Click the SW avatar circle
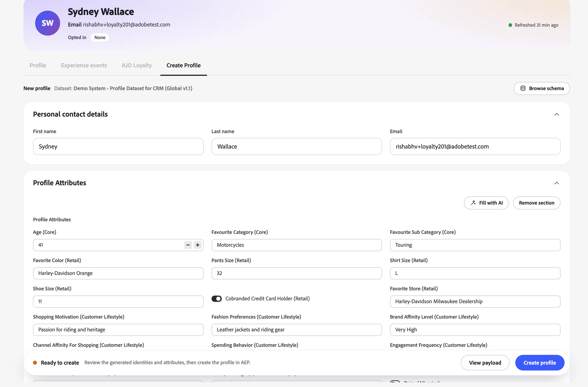 tap(48, 23)
